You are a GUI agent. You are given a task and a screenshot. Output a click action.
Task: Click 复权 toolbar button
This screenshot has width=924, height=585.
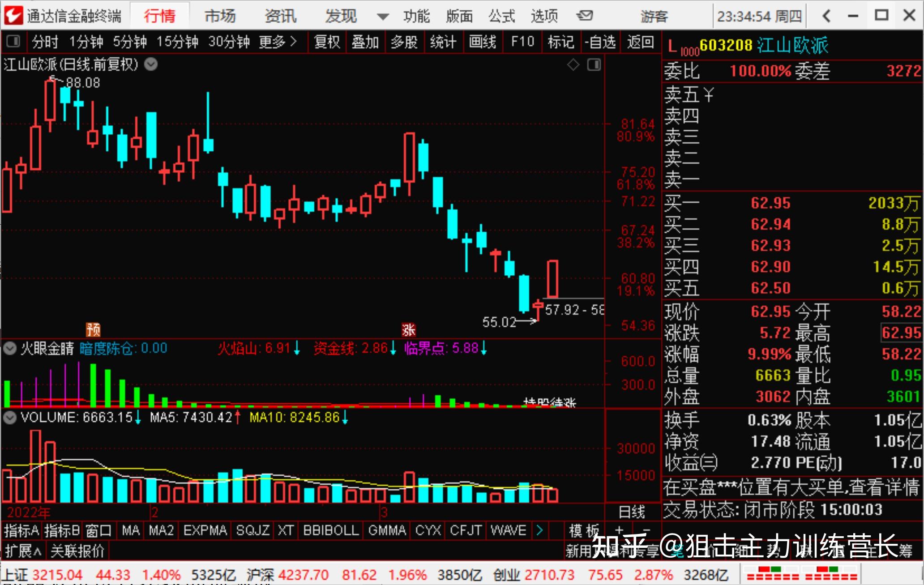point(327,42)
